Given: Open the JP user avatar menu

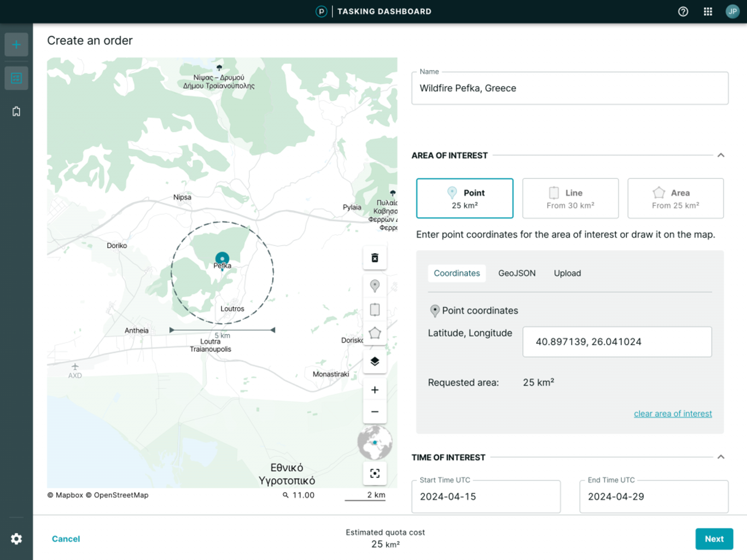Looking at the screenshot, I should tap(732, 12).
